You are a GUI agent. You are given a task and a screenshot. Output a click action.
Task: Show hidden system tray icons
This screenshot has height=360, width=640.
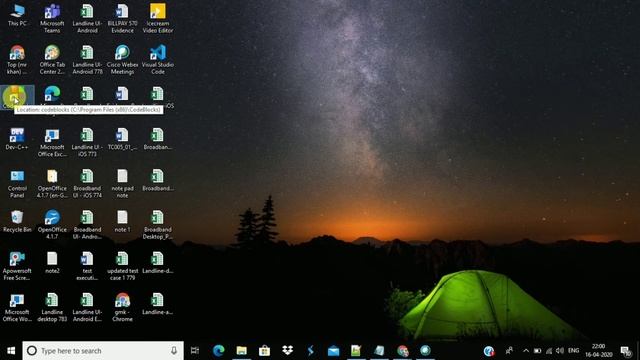(526, 351)
